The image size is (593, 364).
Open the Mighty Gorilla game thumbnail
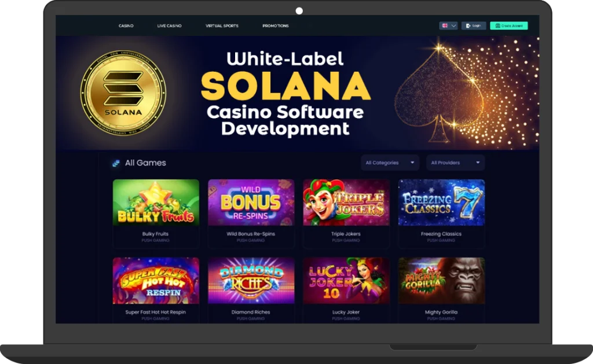pos(441,281)
